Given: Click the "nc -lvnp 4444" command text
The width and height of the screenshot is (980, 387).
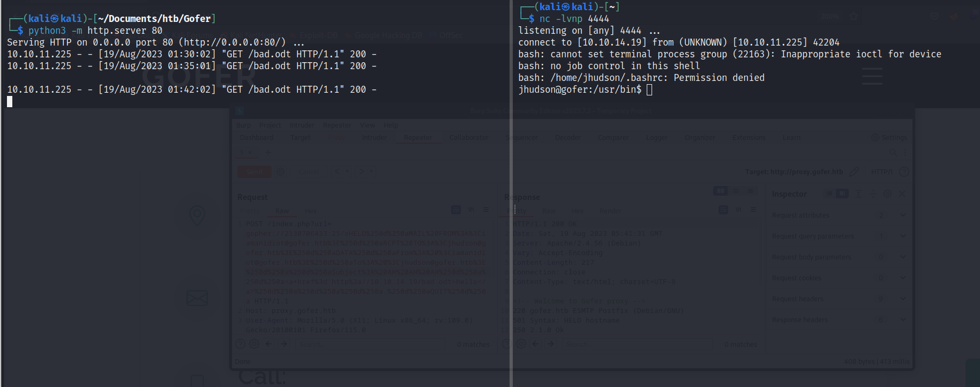Looking at the screenshot, I should point(574,19).
